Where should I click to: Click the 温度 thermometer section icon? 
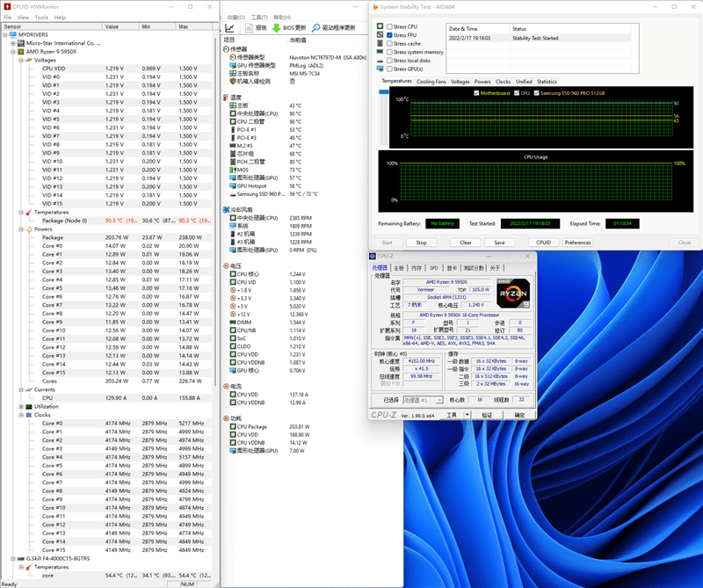pos(226,98)
